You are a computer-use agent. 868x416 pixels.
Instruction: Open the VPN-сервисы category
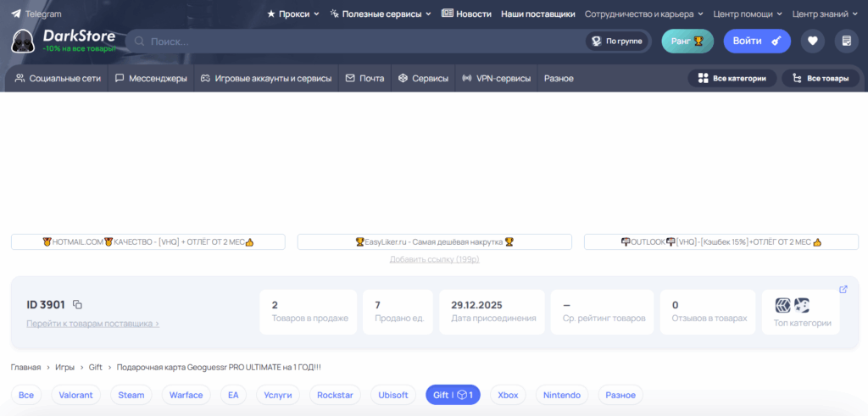point(496,79)
